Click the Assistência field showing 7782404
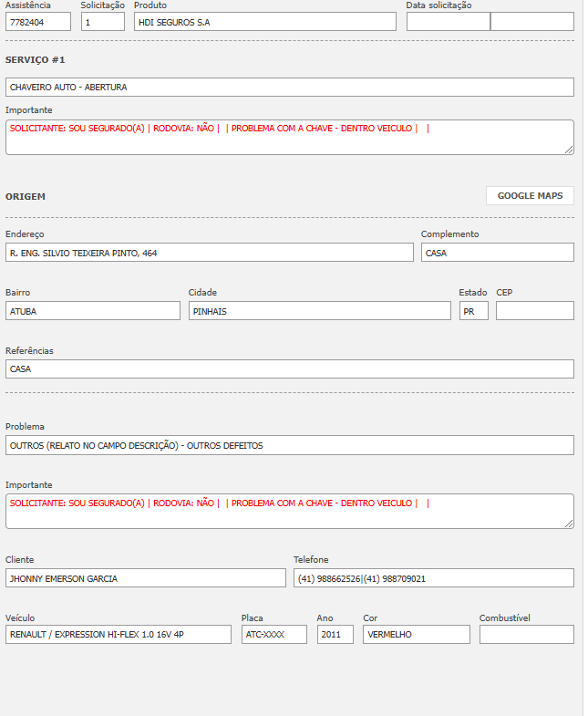This screenshot has height=716, width=588. coord(37,22)
